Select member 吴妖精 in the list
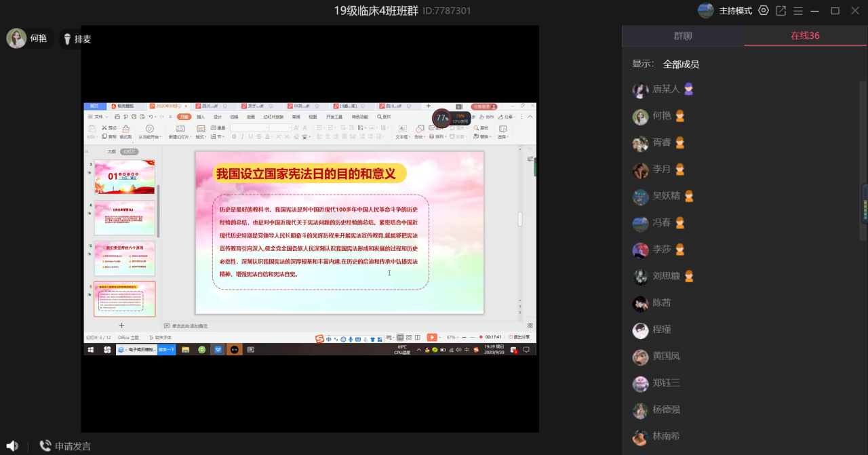 click(666, 197)
